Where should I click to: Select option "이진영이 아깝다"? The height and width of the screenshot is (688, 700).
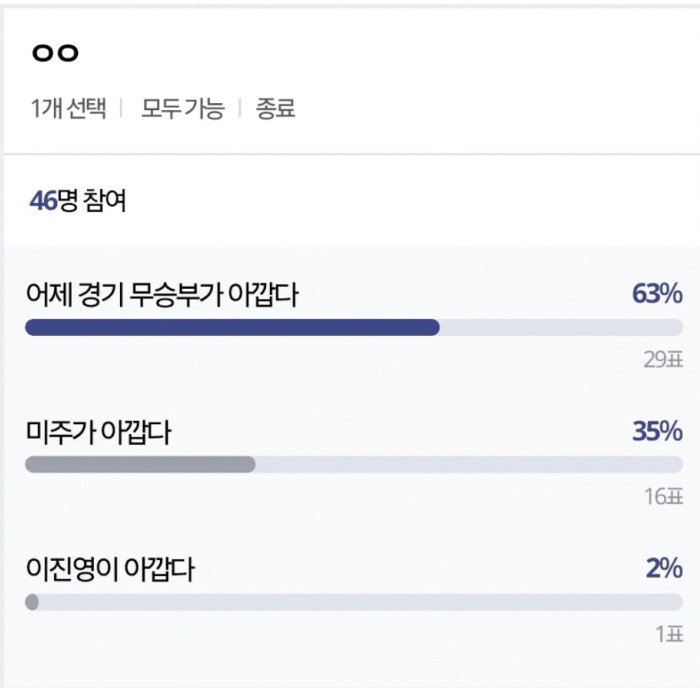tap(110, 570)
